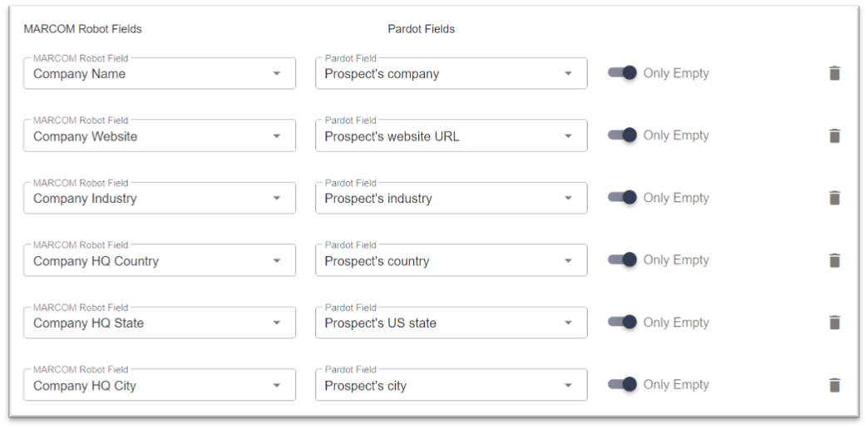
Task: Remove the Company Industry mapping via trash icon
Action: [x=835, y=198]
